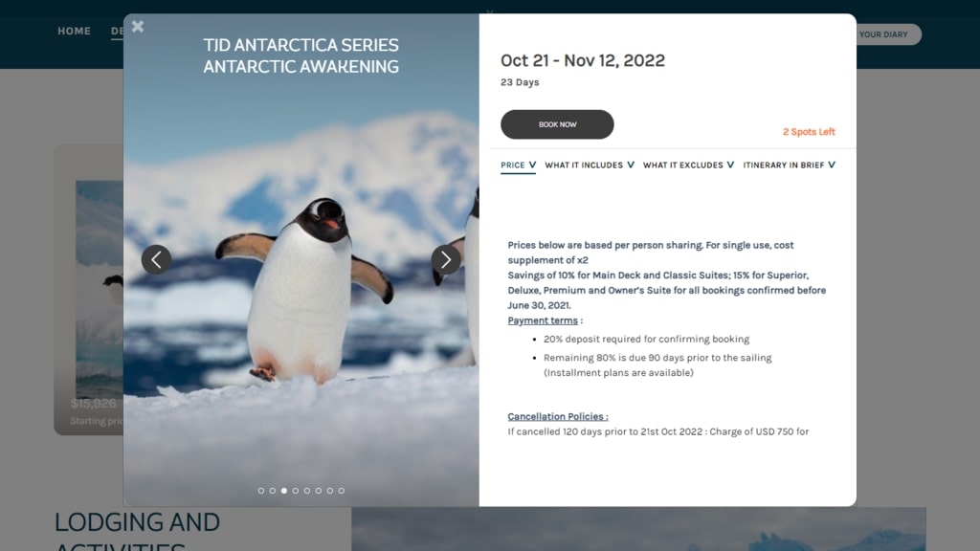Open Itinerary In Brief tab
The height and width of the screenshot is (551, 980).
click(789, 165)
